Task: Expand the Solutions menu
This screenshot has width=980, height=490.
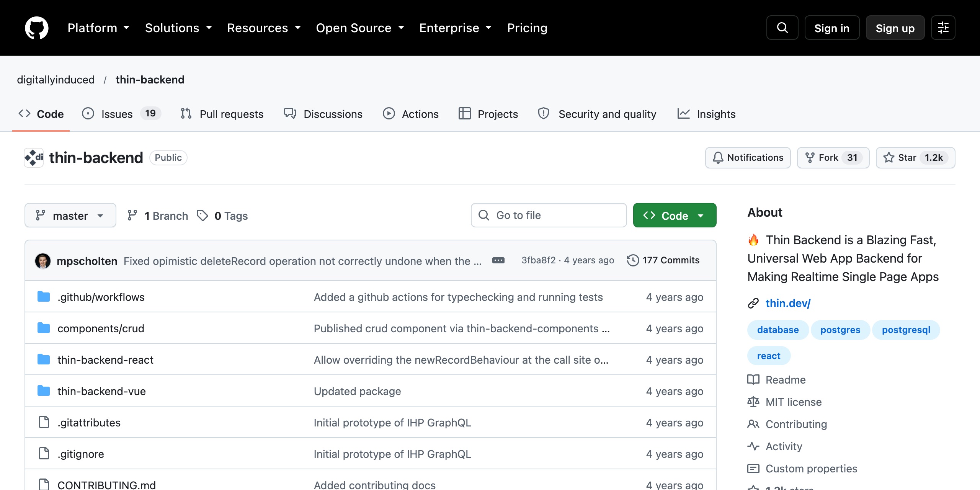Action: click(x=178, y=28)
